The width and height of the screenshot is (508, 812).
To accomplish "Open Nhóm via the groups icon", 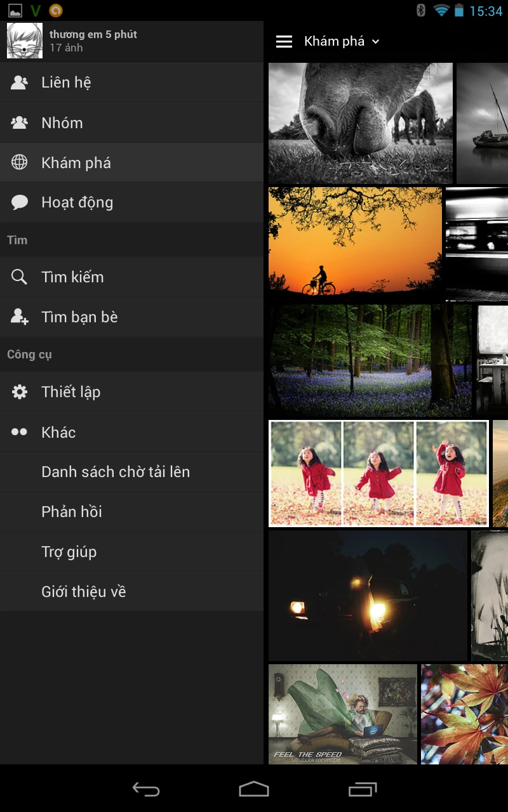I will (19, 122).
